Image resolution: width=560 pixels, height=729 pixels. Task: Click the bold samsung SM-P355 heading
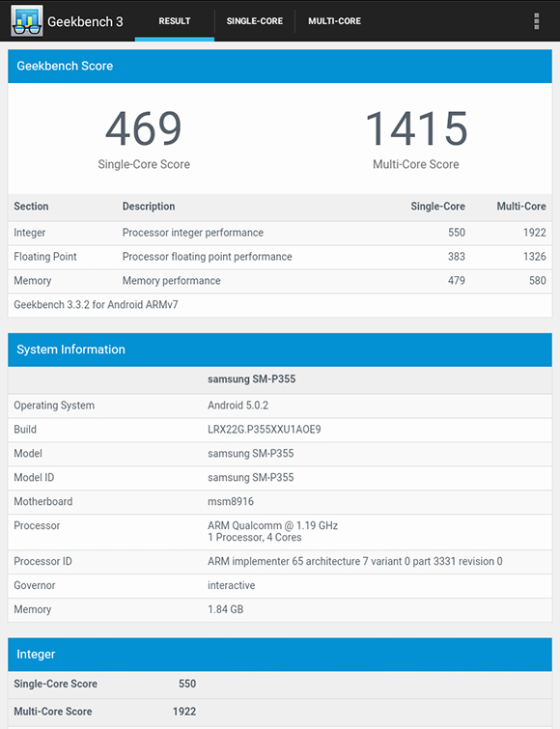coord(251,379)
